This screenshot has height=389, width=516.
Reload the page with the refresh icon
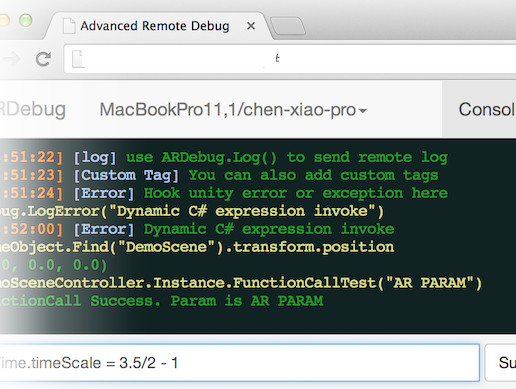click(x=43, y=59)
